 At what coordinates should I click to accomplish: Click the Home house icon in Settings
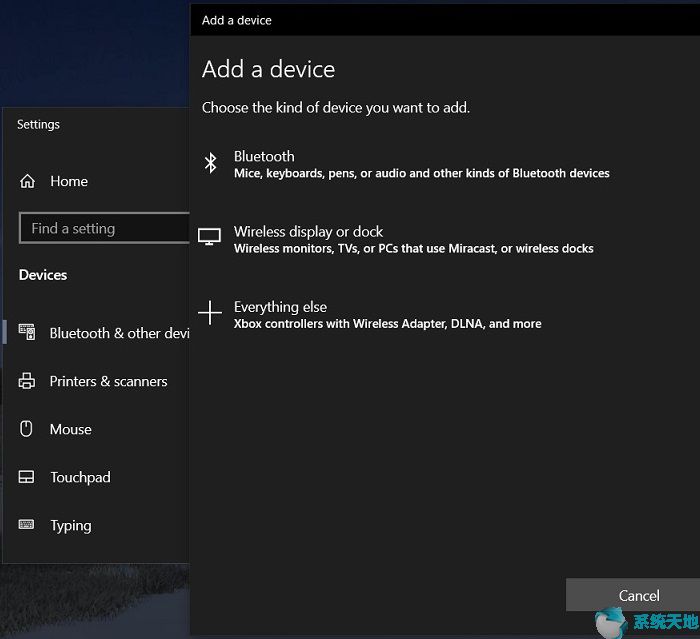pyautogui.click(x=27, y=181)
